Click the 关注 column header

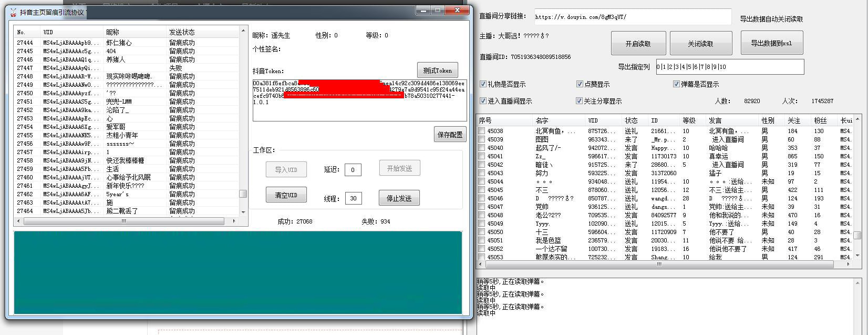click(x=799, y=120)
